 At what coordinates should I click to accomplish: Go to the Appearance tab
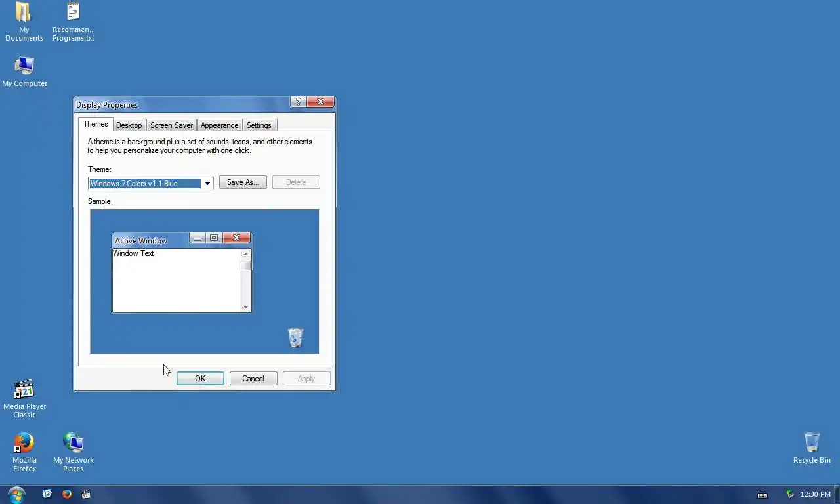pos(219,125)
